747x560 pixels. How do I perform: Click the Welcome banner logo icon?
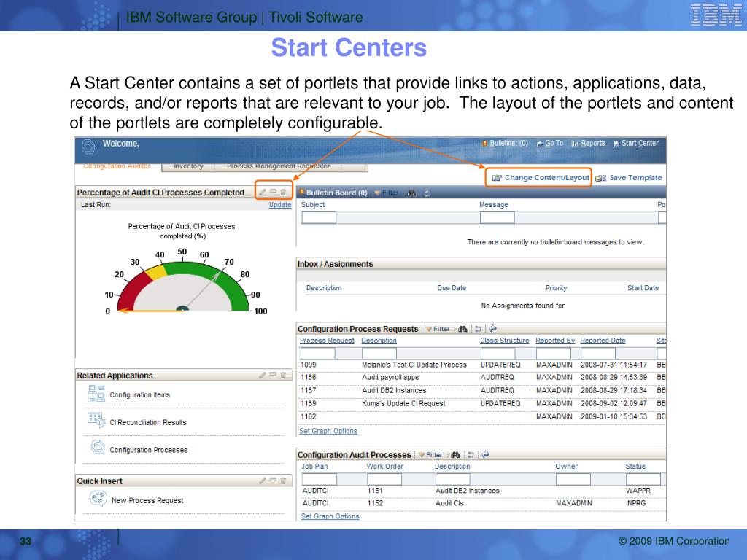(88, 146)
